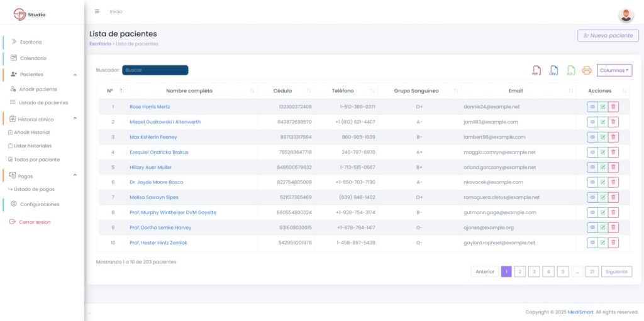Click the Nuevo paciente button
This screenshot has height=321, width=644.
[x=608, y=36]
